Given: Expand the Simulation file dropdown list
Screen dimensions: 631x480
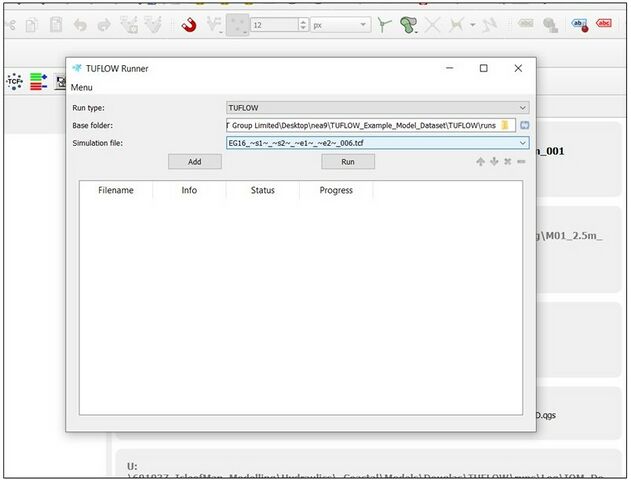Looking at the screenshot, I should [522, 143].
